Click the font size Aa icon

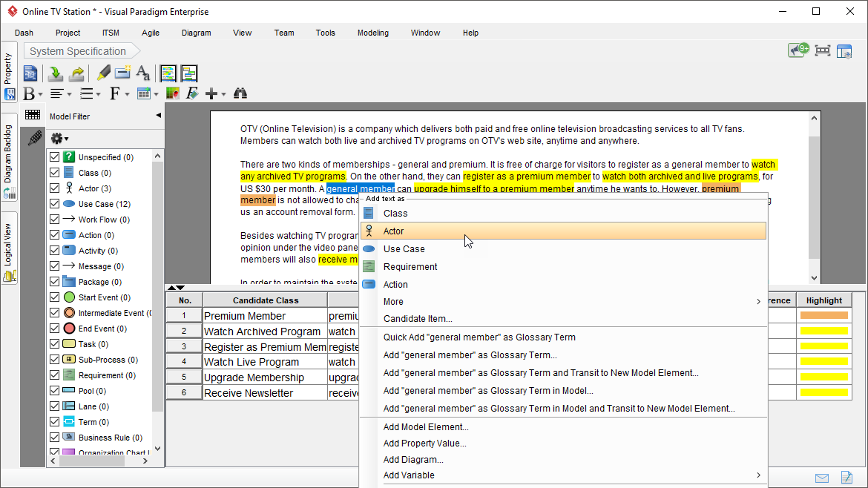(143, 73)
